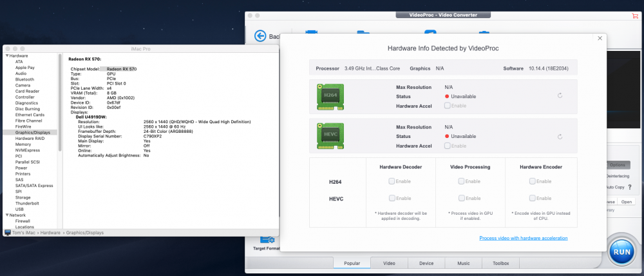
Task: Select Hardware RAID in the sidebar
Action: click(x=30, y=139)
